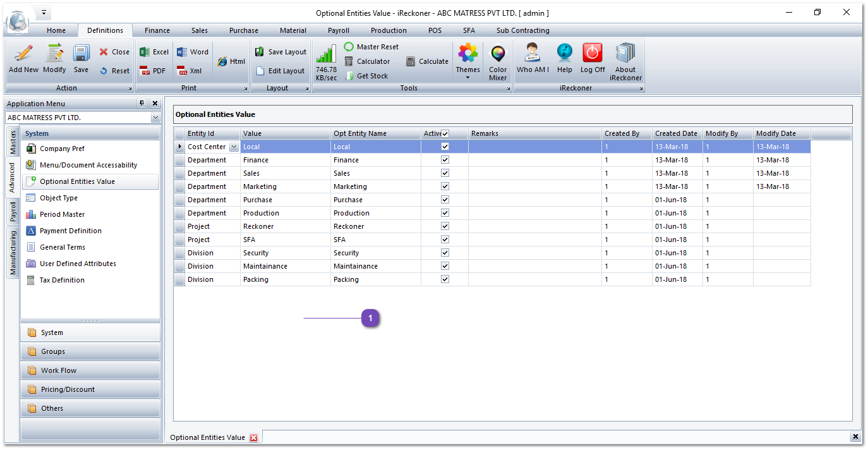The width and height of the screenshot is (868, 450).
Task: Uncheck Active for the Finance row
Action: pyautogui.click(x=445, y=160)
